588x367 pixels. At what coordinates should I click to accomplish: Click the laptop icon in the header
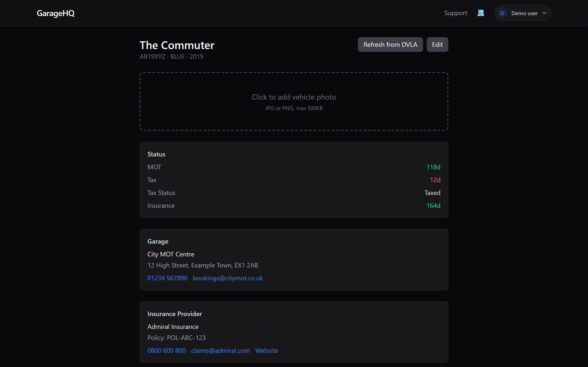point(480,13)
